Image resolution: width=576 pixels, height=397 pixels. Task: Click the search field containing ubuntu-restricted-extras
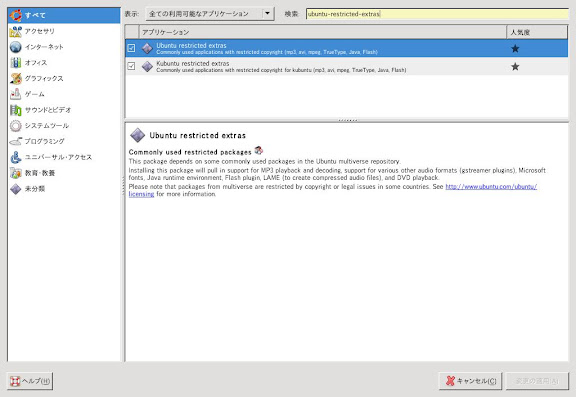coord(437,14)
